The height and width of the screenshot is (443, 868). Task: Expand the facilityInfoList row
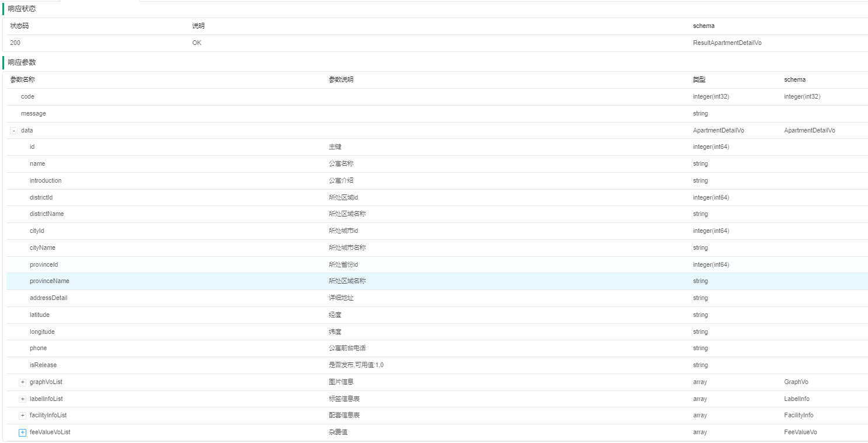click(x=23, y=416)
